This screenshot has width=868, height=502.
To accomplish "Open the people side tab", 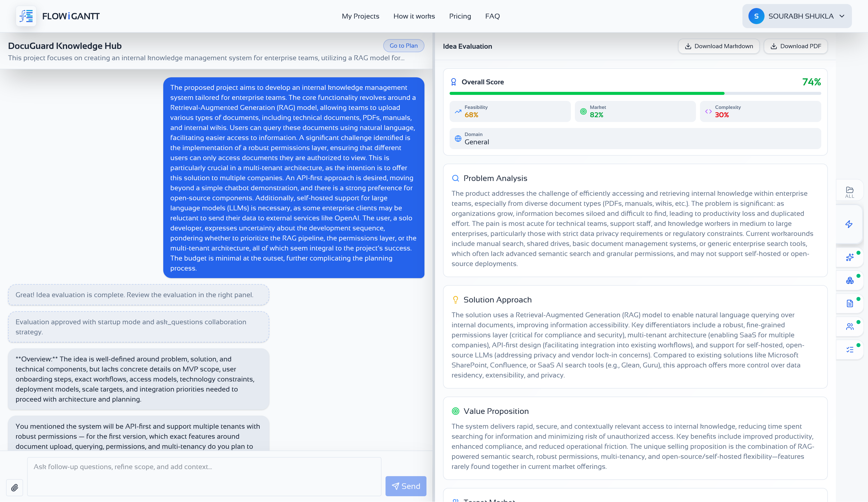I will click(x=850, y=326).
